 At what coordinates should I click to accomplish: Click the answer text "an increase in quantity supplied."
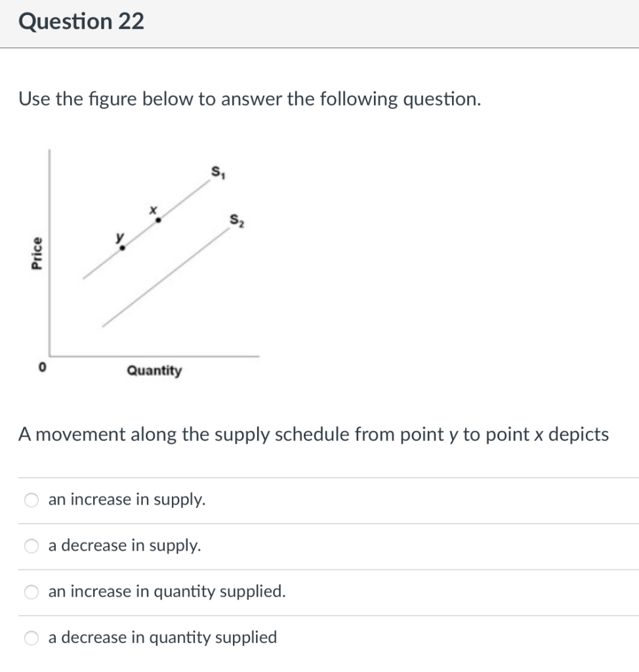coord(167,591)
